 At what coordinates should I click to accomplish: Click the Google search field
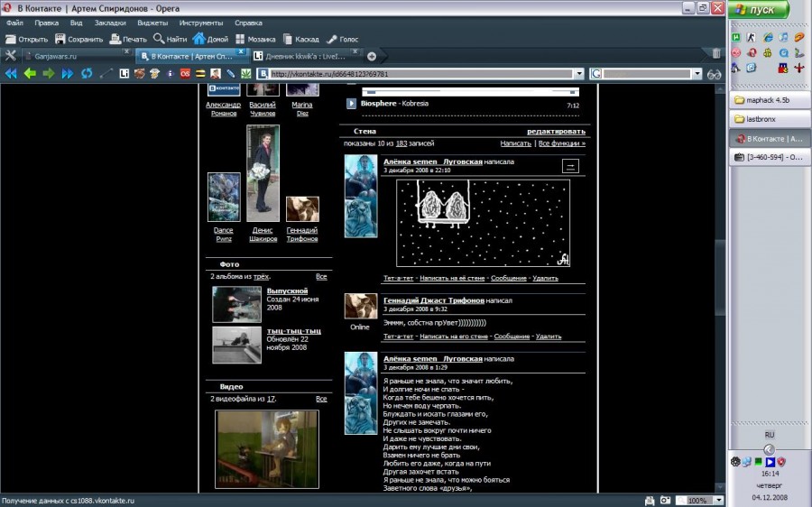646,74
